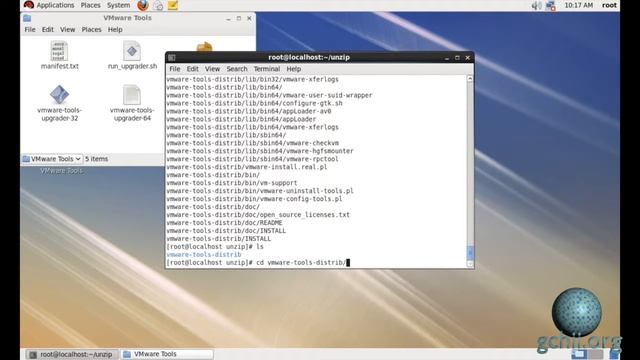Click the blue vmware-tools-distrib listing text
This screenshot has width=640, height=360.
point(204,255)
